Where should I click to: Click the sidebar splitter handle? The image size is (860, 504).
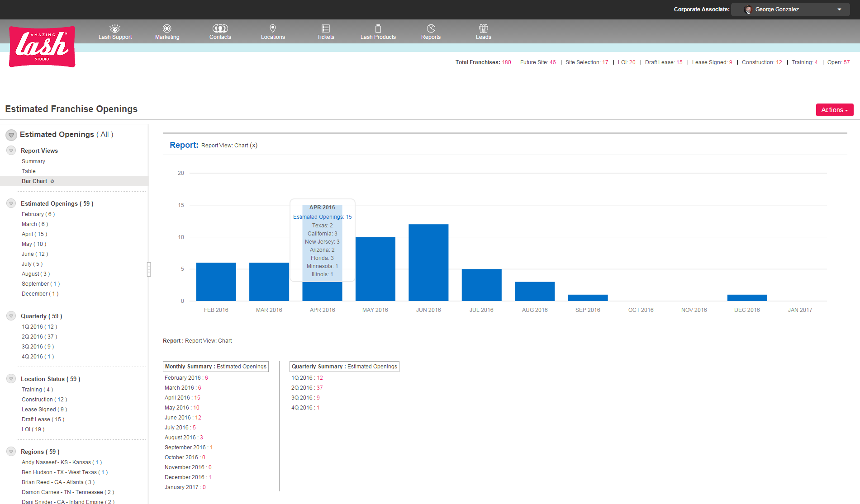click(x=149, y=269)
